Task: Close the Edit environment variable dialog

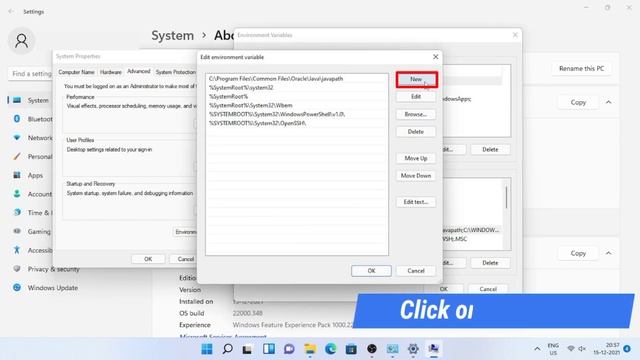Action: 436,57
